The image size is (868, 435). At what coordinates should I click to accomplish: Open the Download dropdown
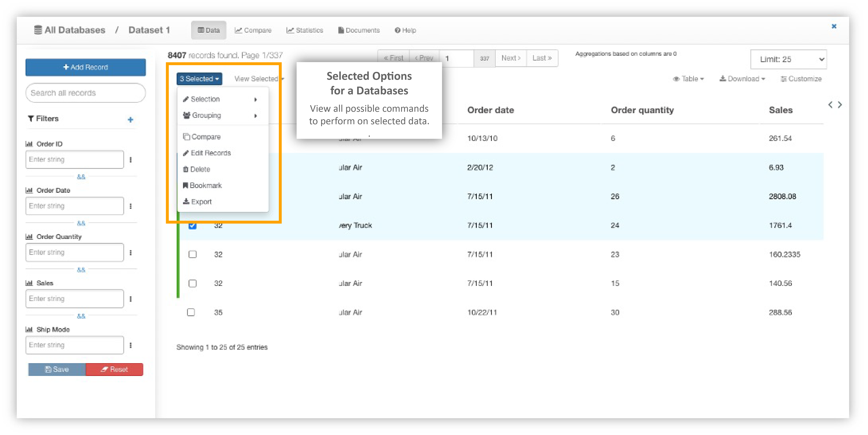742,79
